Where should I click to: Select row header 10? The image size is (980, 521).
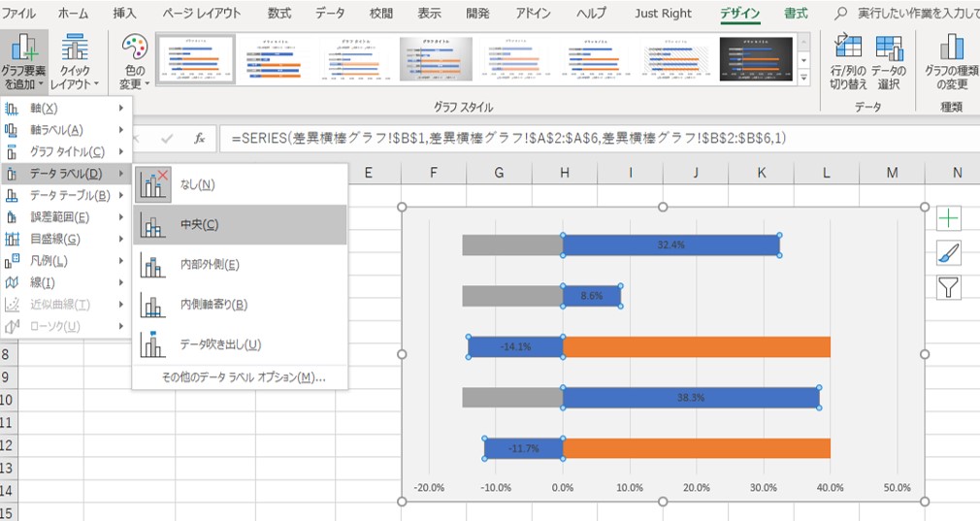7,400
